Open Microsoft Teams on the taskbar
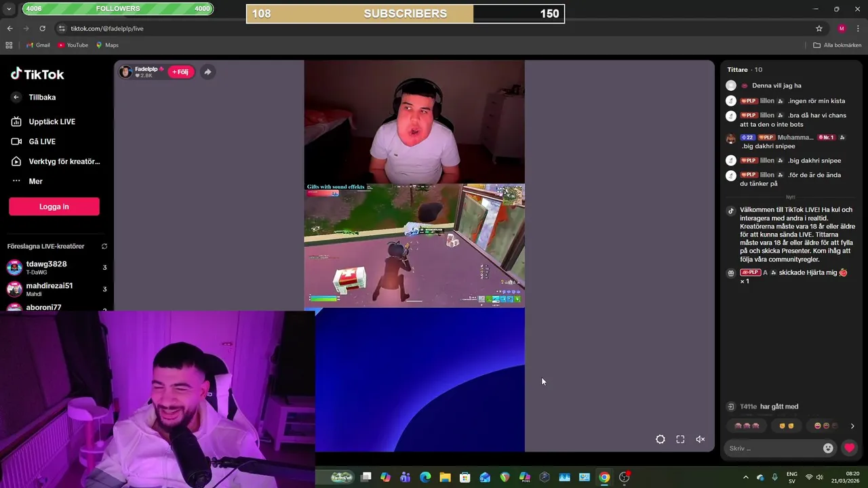The width and height of the screenshot is (868, 488). pyautogui.click(x=406, y=477)
